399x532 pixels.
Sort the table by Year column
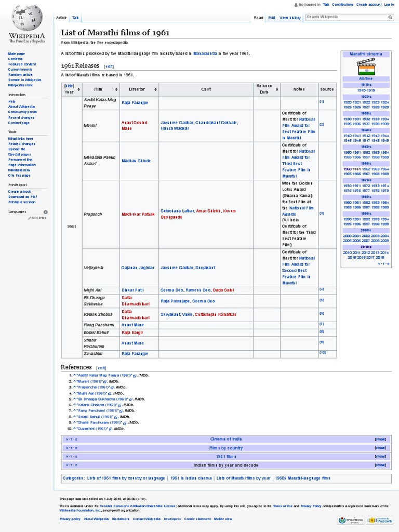(x=79, y=89)
